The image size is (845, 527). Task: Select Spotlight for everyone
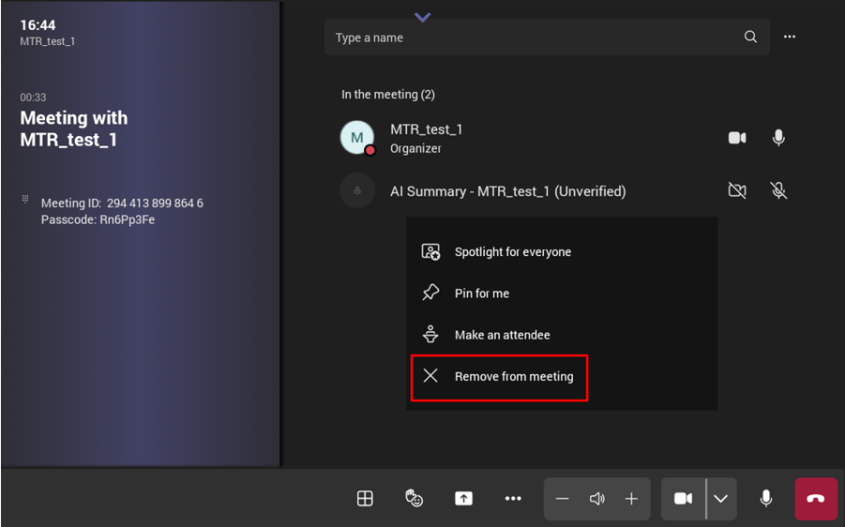click(x=512, y=252)
